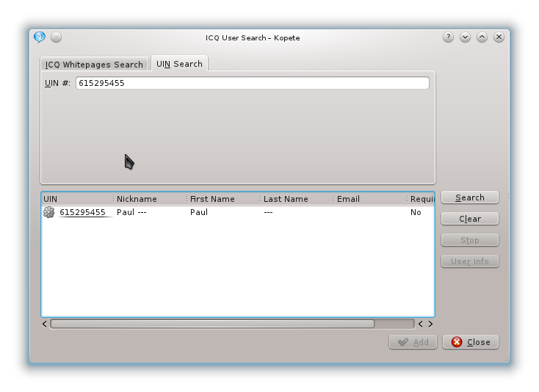This screenshot has width=539, height=392.
Task: Click the Close button with red X
Action: [x=470, y=342]
